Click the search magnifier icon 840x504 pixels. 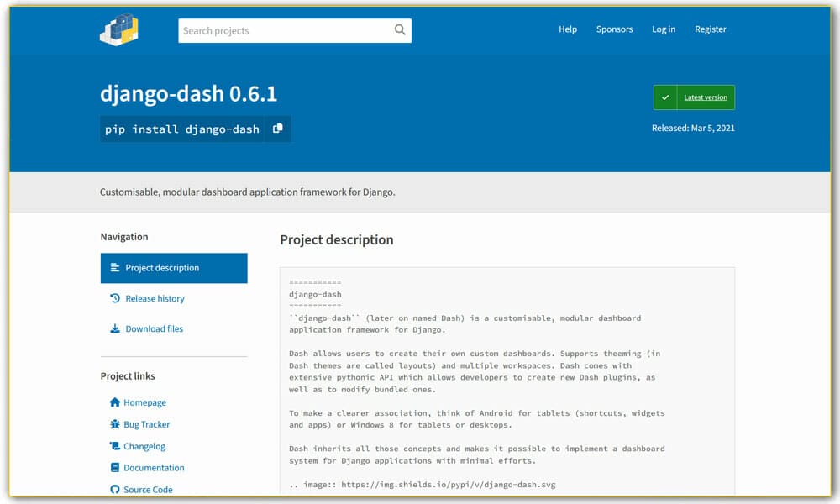(x=400, y=29)
